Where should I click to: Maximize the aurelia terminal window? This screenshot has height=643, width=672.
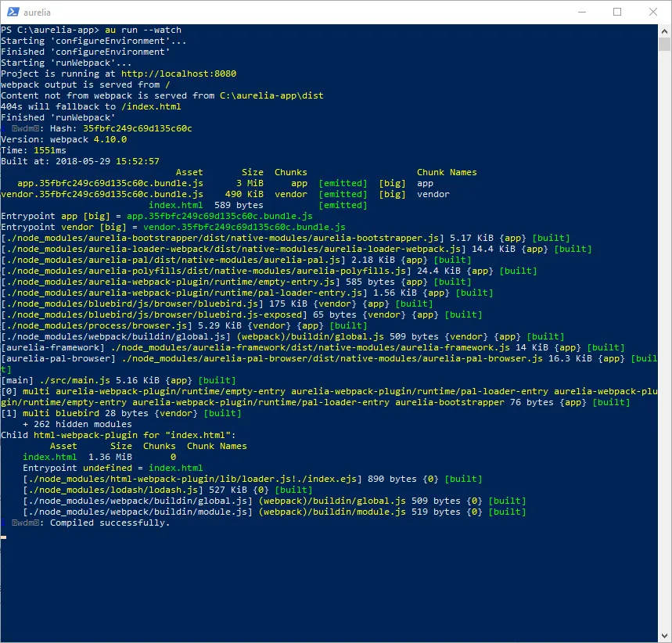coord(617,12)
